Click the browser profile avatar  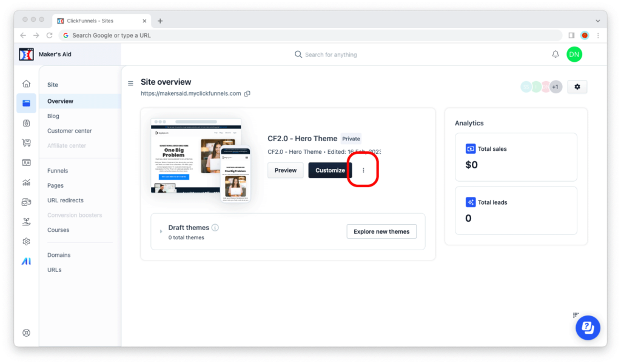[585, 35]
